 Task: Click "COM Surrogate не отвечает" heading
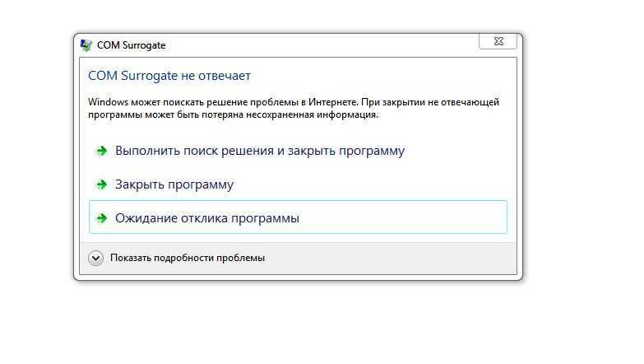pos(169,76)
